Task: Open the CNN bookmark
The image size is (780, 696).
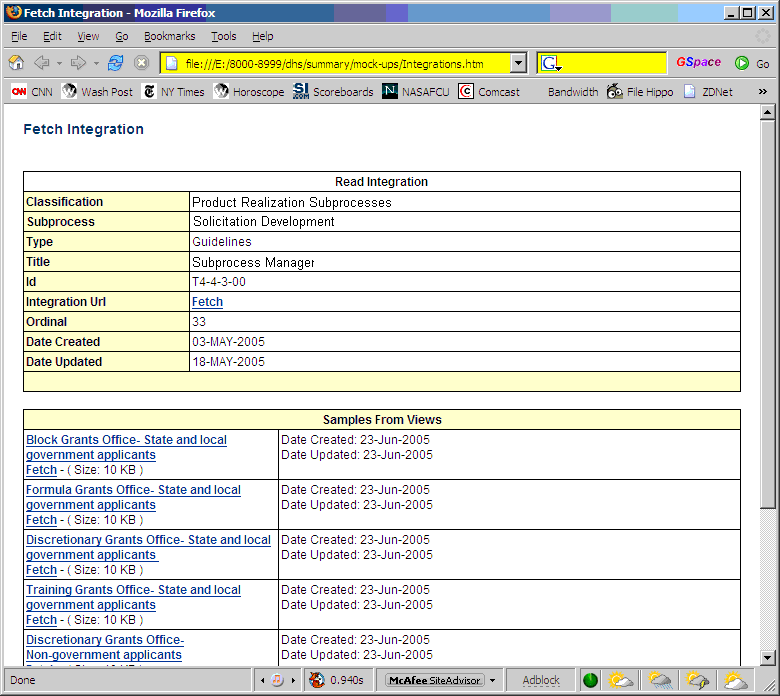Action: click(32, 92)
